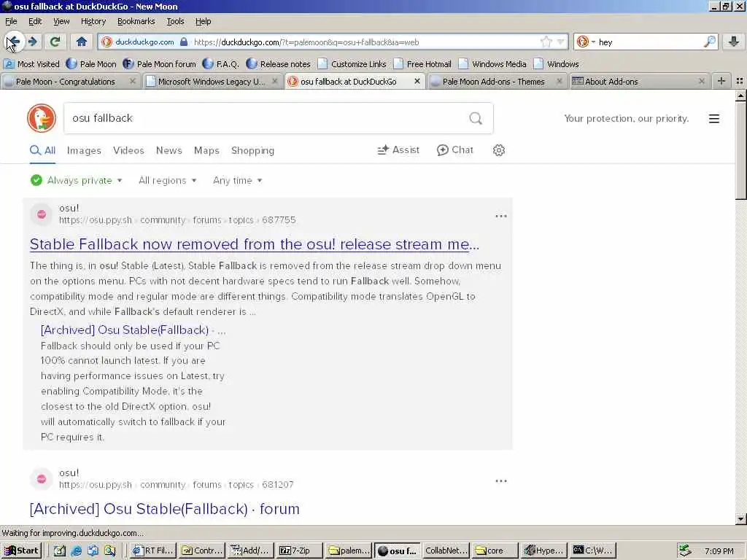Click the DuckDuckGo duck logo
Viewport: 747px width, 560px height.
tap(42, 118)
